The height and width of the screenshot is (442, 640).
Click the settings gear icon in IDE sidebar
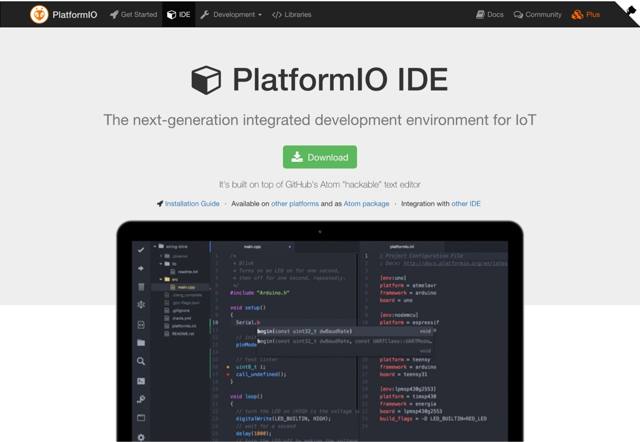pyautogui.click(x=141, y=436)
